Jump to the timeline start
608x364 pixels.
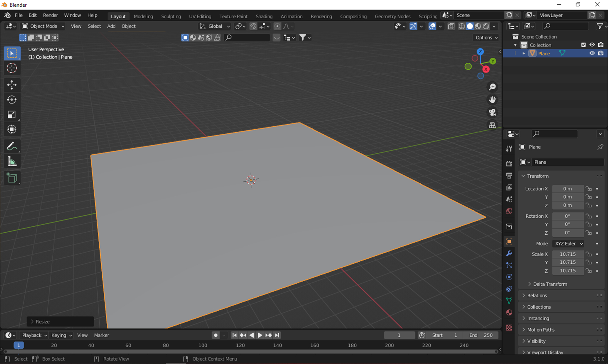[234, 335]
